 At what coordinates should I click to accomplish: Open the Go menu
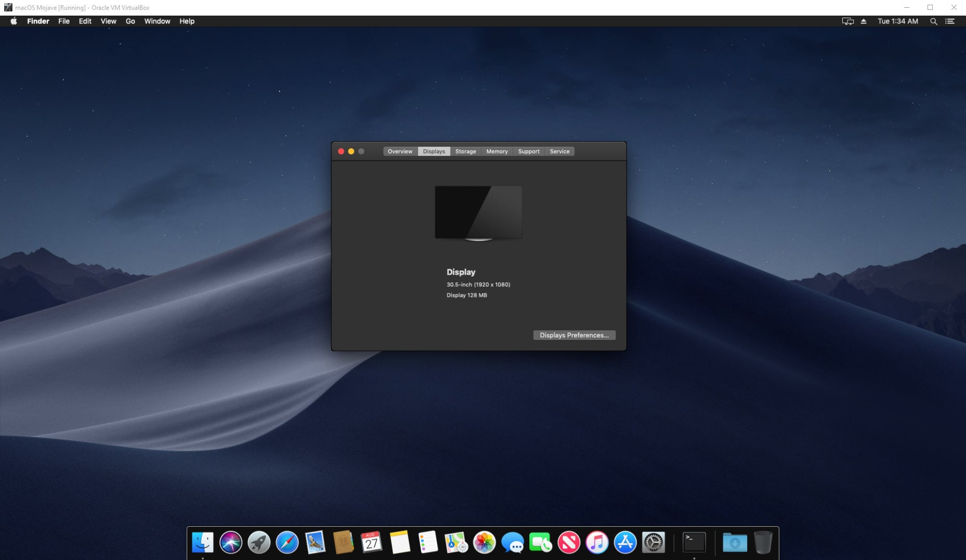(x=130, y=21)
